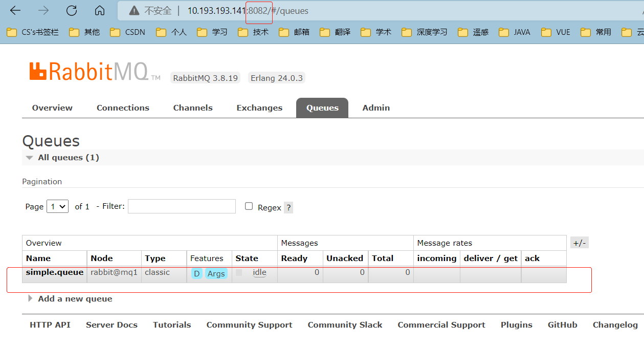
Task: Click the browser address bar URL
Action: [x=248, y=11]
